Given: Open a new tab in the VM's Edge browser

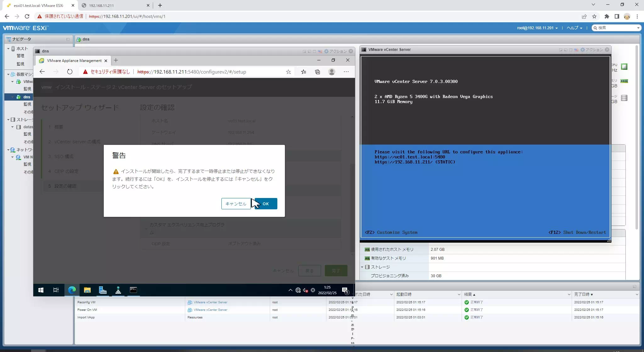Looking at the screenshot, I should click(116, 60).
